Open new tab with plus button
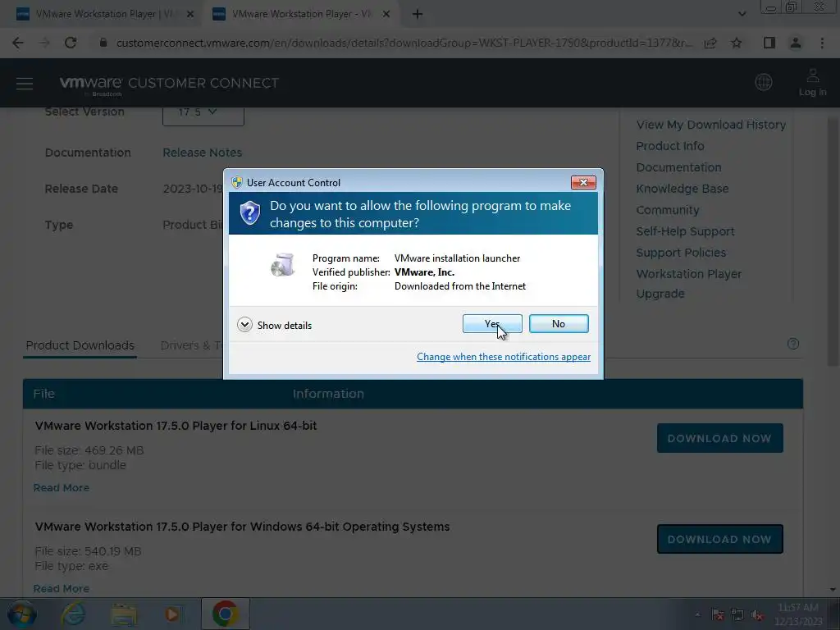The width and height of the screenshot is (840, 630). click(418, 15)
